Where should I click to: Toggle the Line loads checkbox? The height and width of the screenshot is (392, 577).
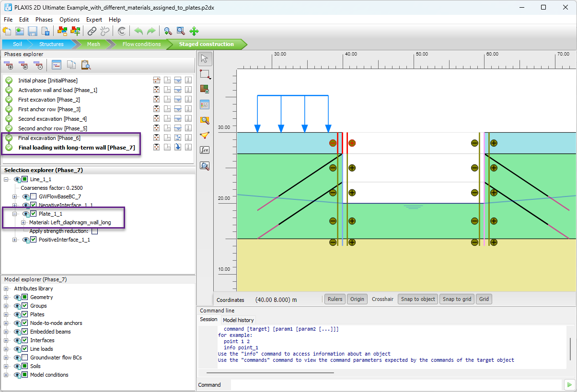point(25,349)
